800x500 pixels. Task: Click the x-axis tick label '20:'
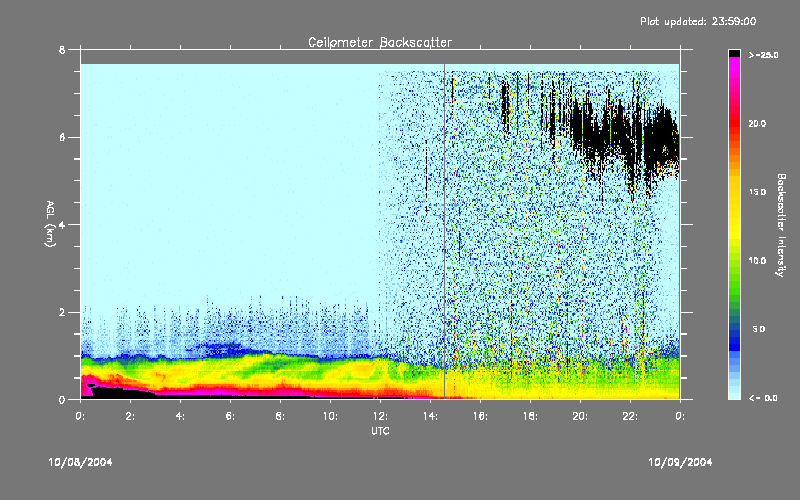(580, 416)
